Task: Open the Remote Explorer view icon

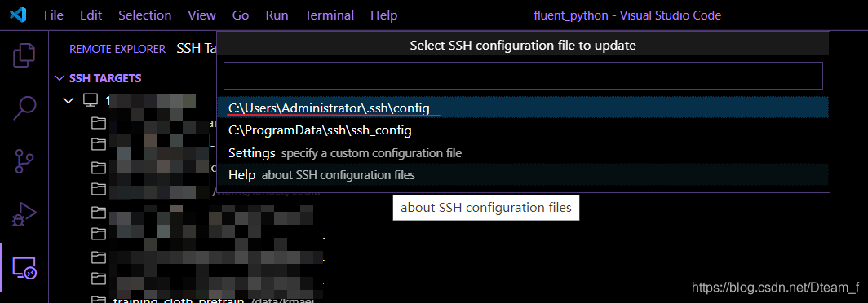Action: click(x=24, y=268)
